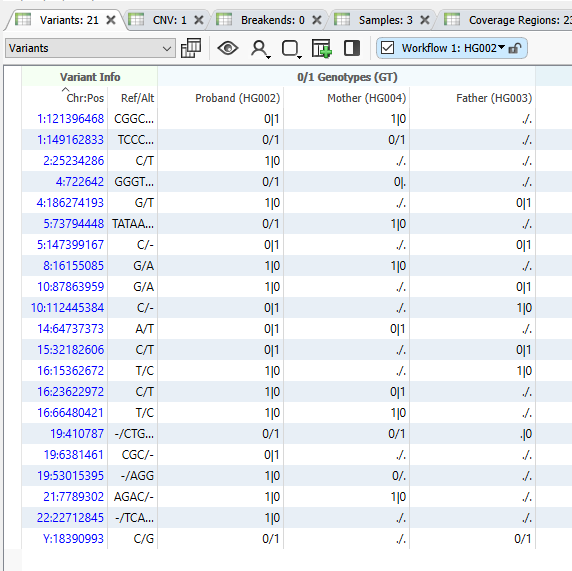Open variant link 10:87863959

tap(70, 287)
